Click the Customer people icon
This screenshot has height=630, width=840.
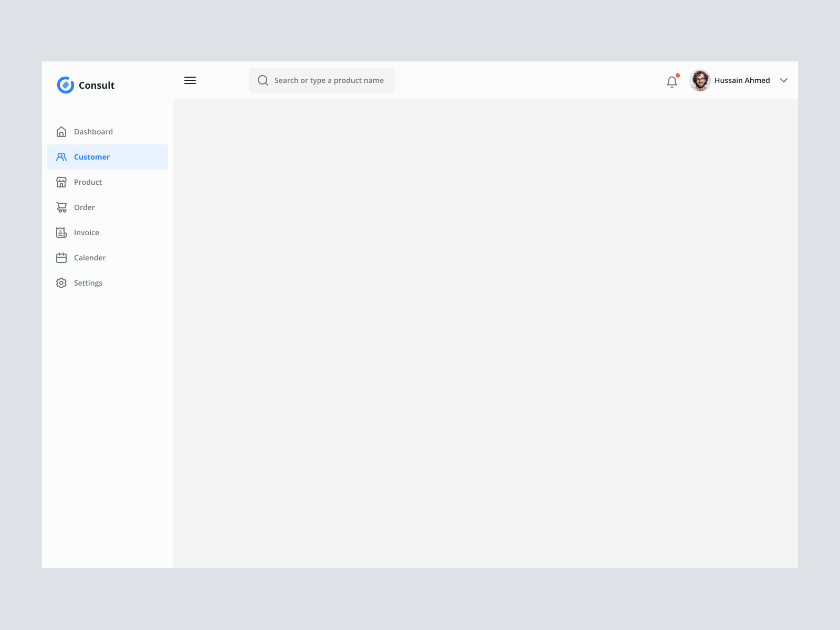pyautogui.click(x=61, y=156)
